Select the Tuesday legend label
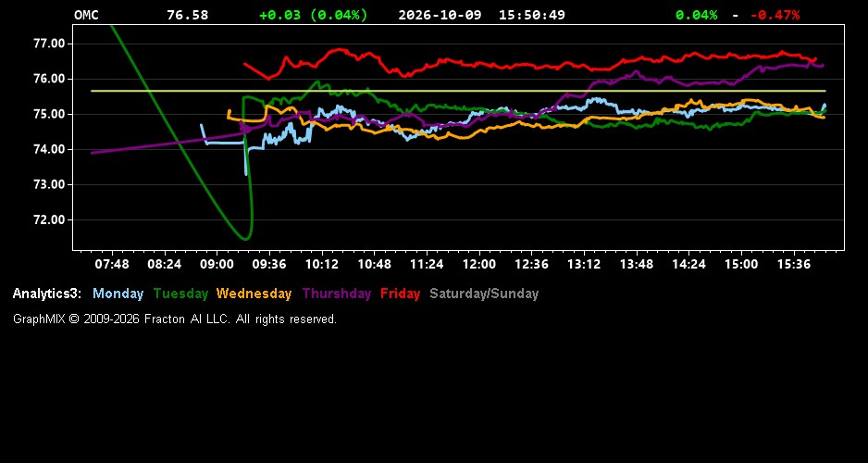The width and height of the screenshot is (868, 463). pos(180,294)
